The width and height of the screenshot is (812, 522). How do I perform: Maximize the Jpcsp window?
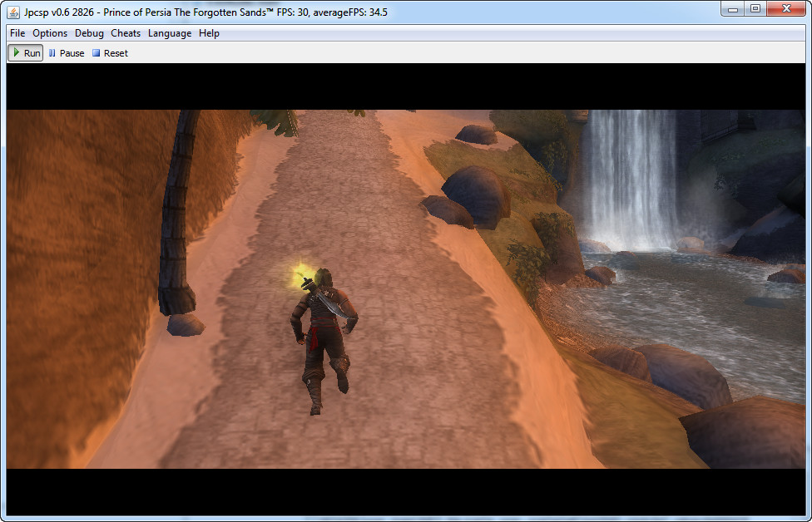point(755,9)
